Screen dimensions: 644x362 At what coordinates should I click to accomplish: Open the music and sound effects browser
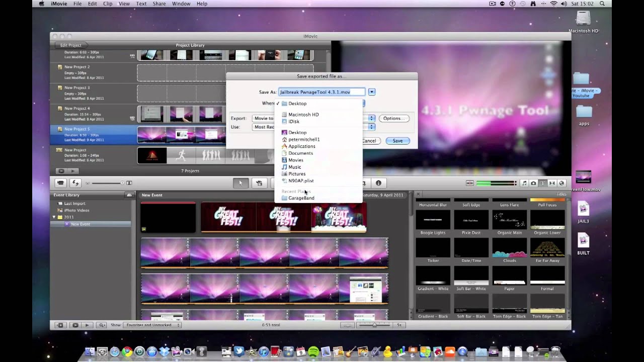coord(524,184)
